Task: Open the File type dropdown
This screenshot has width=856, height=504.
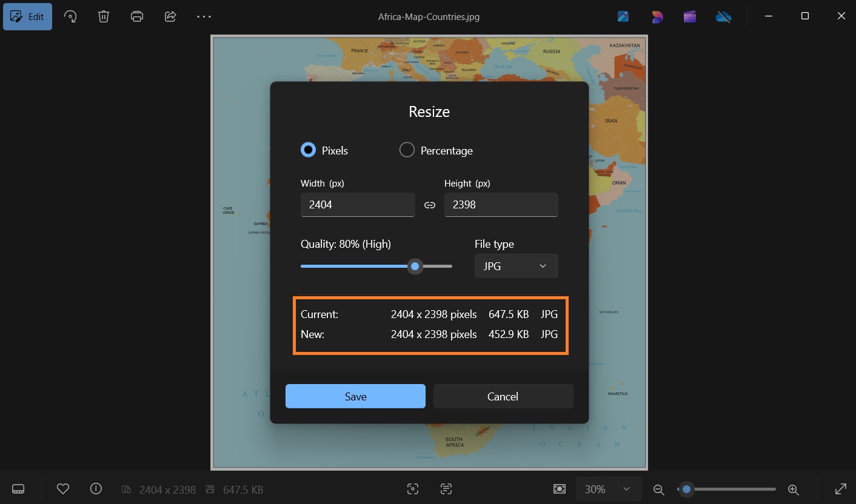Action: (516, 266)
